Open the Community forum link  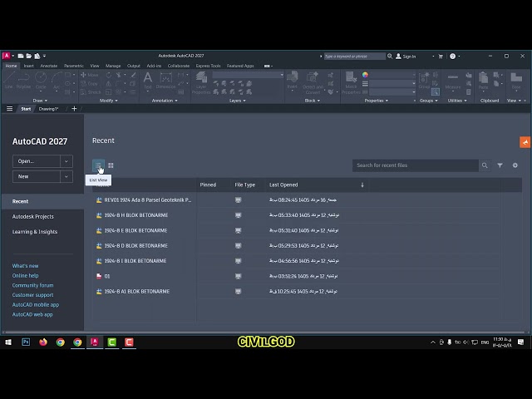(32, 285)
